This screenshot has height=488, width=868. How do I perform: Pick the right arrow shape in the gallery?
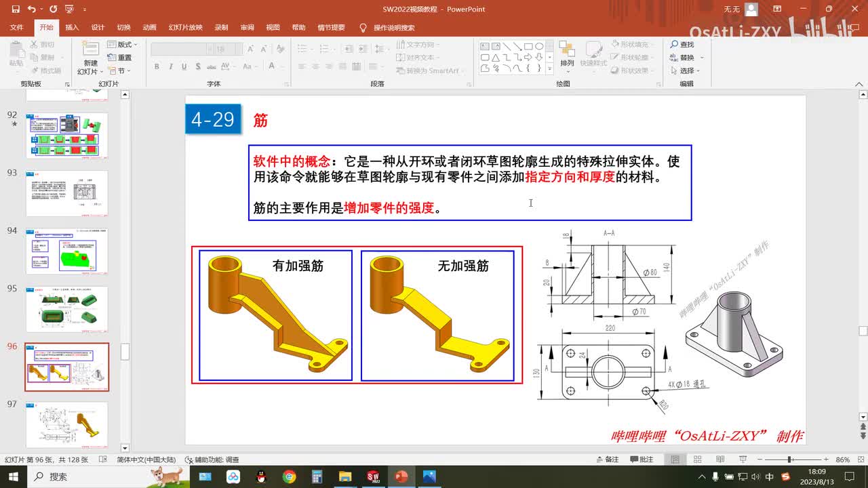[528, 58]
